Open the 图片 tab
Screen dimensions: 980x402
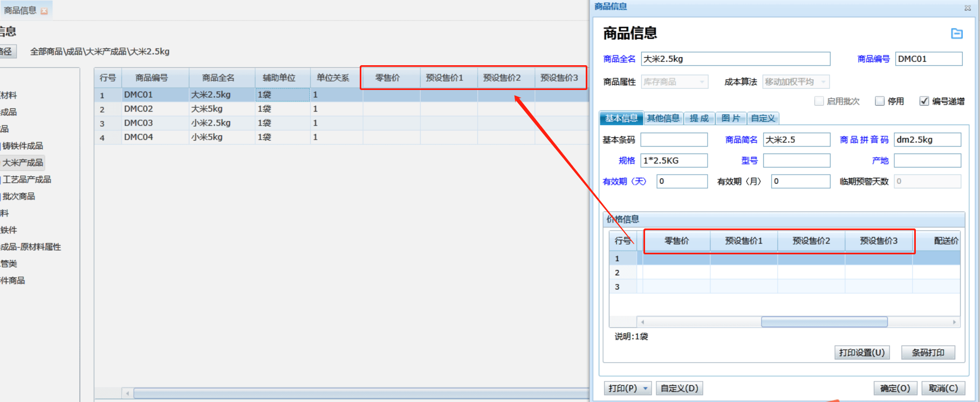[x=731, y=118]
